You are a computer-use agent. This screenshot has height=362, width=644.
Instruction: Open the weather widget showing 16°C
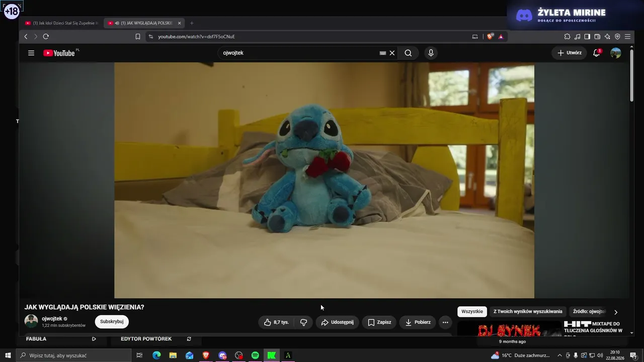pyautogui.click(x=520, y=355)
